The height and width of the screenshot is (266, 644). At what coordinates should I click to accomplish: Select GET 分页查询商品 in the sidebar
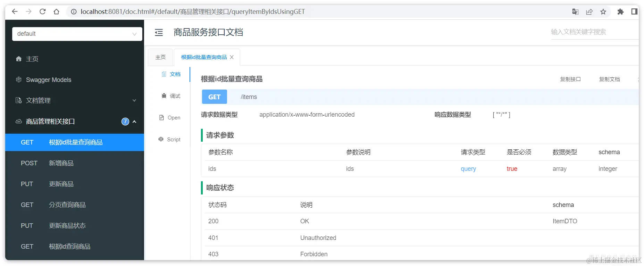click(x=75, y=205)
